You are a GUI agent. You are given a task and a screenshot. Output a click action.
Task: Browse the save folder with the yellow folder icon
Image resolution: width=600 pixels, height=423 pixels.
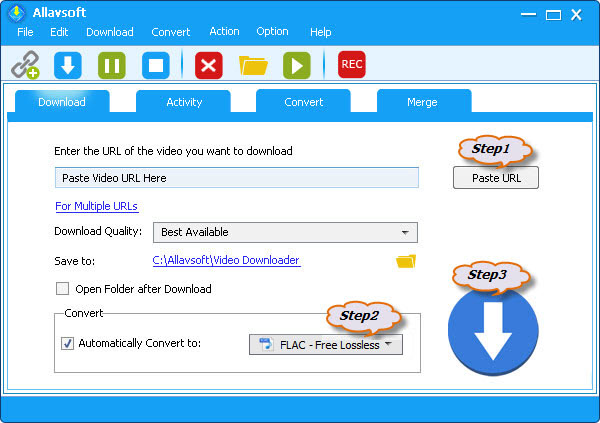click(x=406, y=261)
